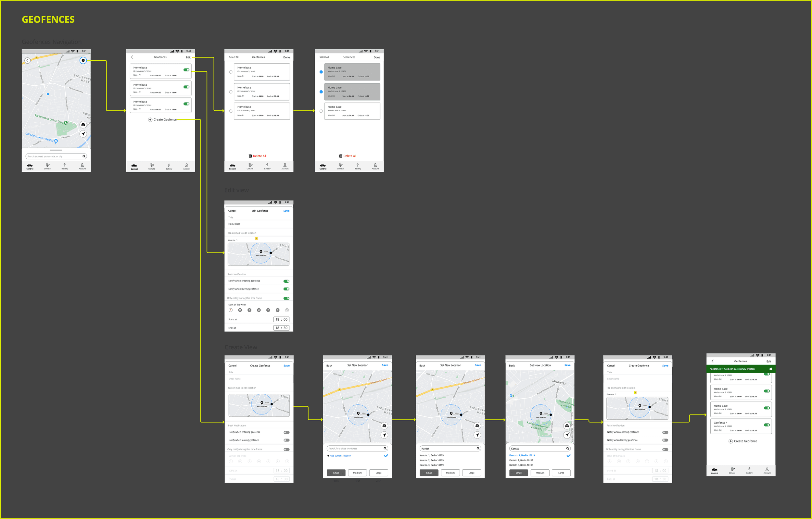
Task: Tap the search magnifier icon in the search bar
Action: tap(84, 156)
